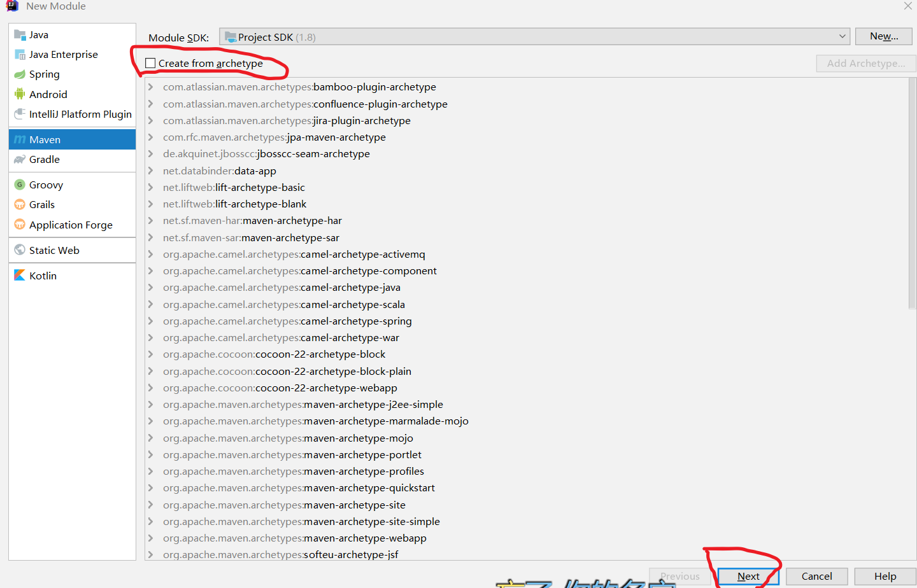Click the Kotlin icon

click(x=20, y=276)
